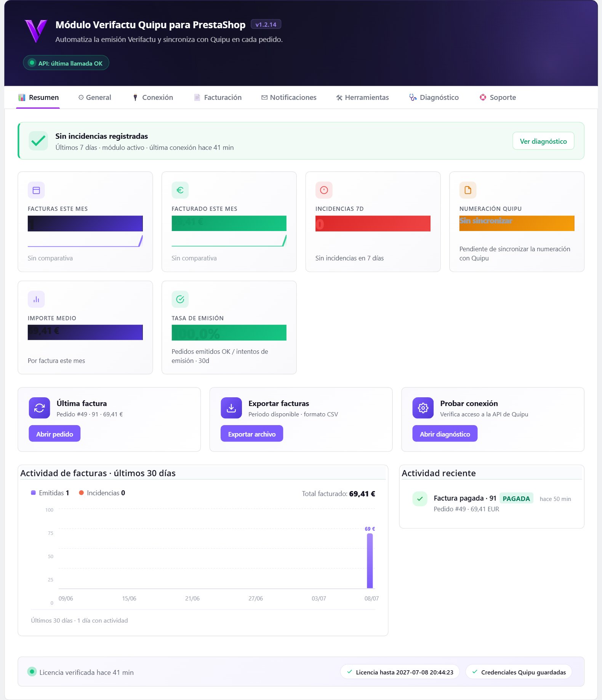Click the purple Facturas este mes bar

[x=85, y=223]
